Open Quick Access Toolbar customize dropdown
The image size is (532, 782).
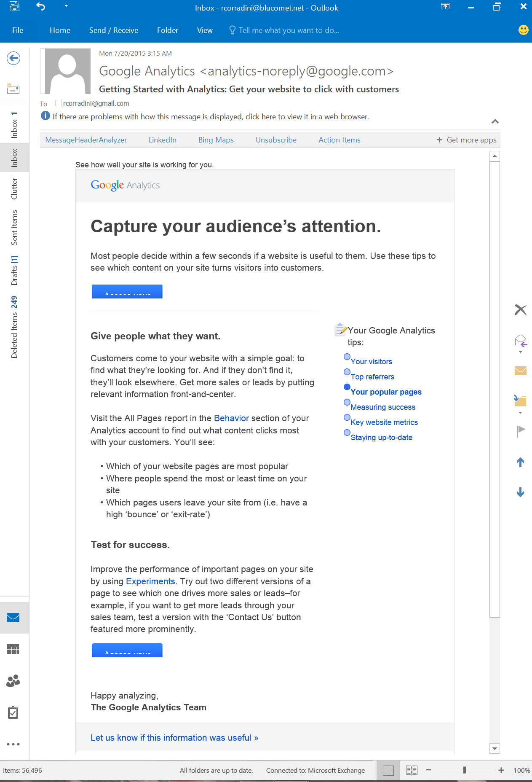(x=66, y=6)
